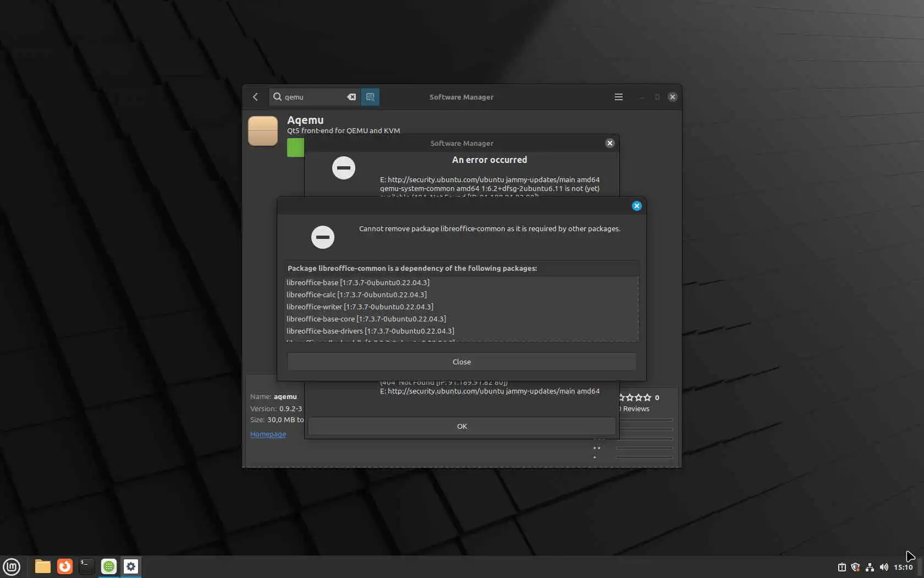Open the Software Manager hamburger menu
The width and height of the screenshot is (924, 578).
[619, 97]
